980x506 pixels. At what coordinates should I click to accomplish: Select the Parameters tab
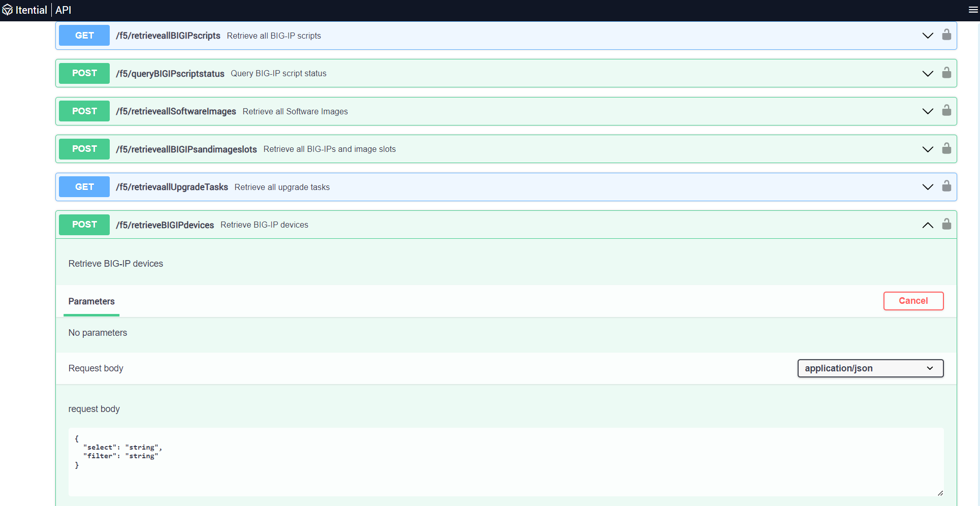pyautogui.click(x=91, y=301)
